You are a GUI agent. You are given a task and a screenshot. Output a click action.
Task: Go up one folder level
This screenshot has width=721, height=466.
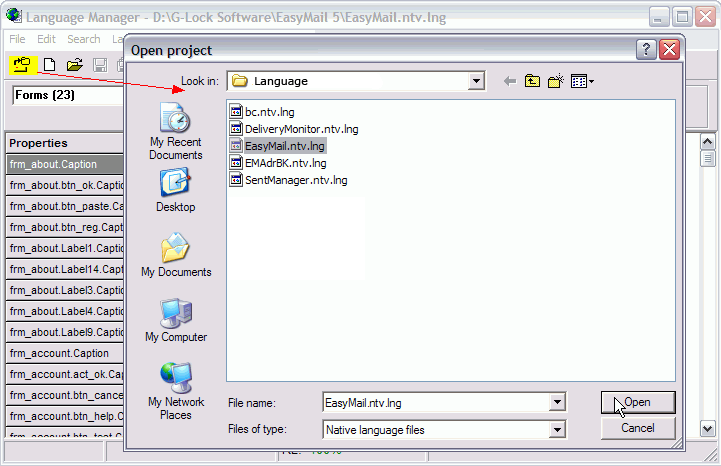tap(532, 81)
